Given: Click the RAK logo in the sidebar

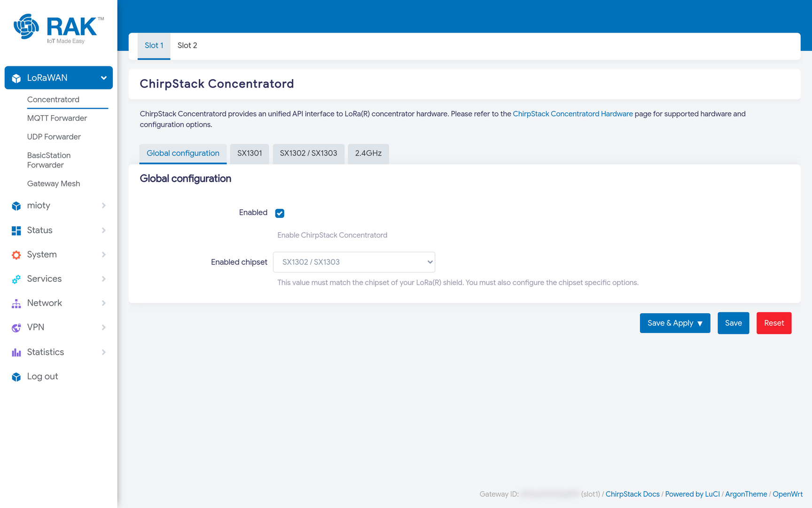Looking at the screenshot, I should (59, 29).
